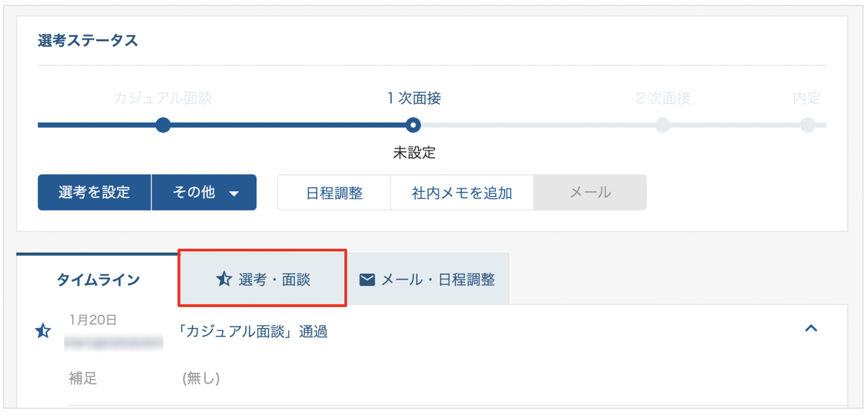Open the 選考・面談 tab
868x415 pixels.
point(262,279)
